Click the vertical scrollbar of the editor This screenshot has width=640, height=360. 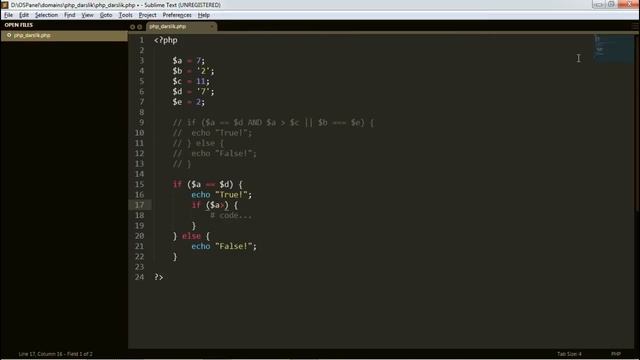point(637,122)
